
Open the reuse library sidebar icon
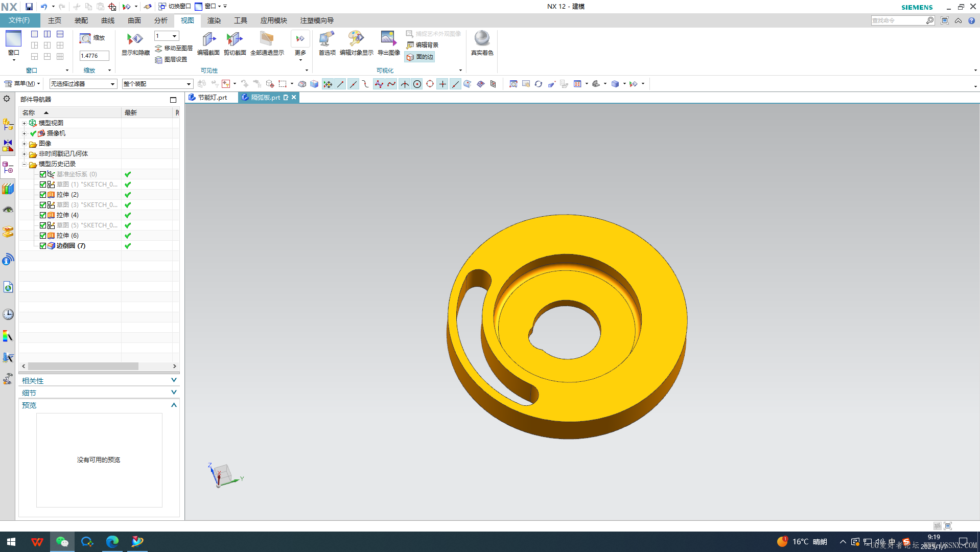[x=8, y=189]
